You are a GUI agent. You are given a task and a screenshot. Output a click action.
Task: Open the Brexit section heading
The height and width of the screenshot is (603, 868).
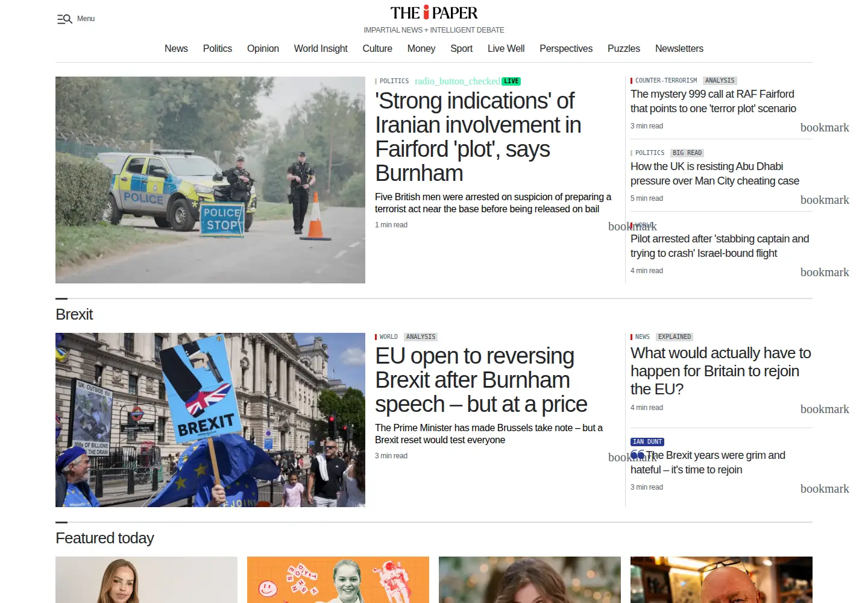click(74, 314)
